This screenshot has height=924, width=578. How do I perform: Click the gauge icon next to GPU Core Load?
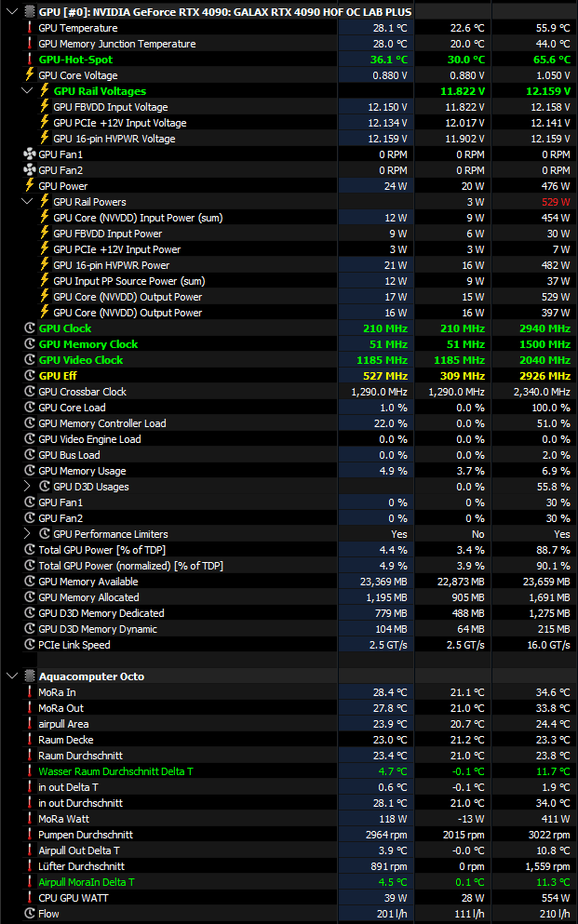pos(30,408)
